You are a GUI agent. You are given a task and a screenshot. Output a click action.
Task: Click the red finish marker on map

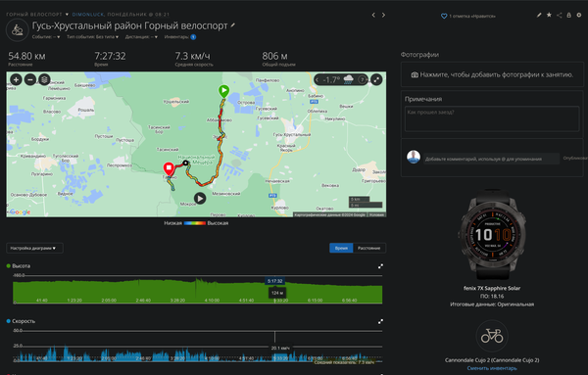tap(169, 168)
